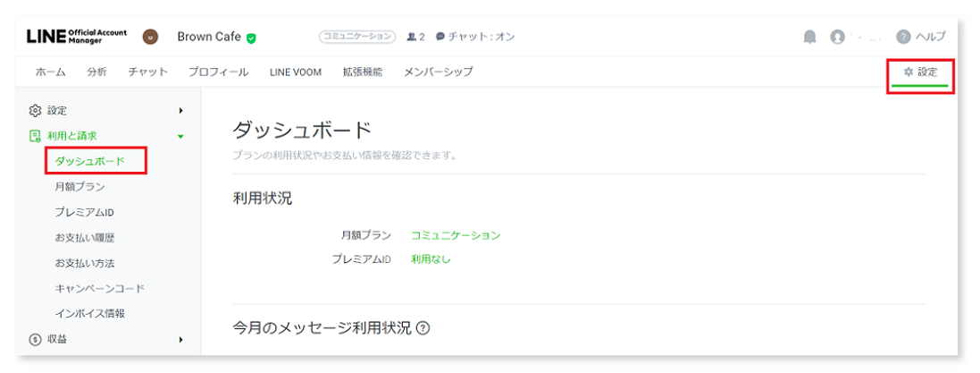Click the friends count icon
Viewport: 980px width, 373px height.
[412, 37]
